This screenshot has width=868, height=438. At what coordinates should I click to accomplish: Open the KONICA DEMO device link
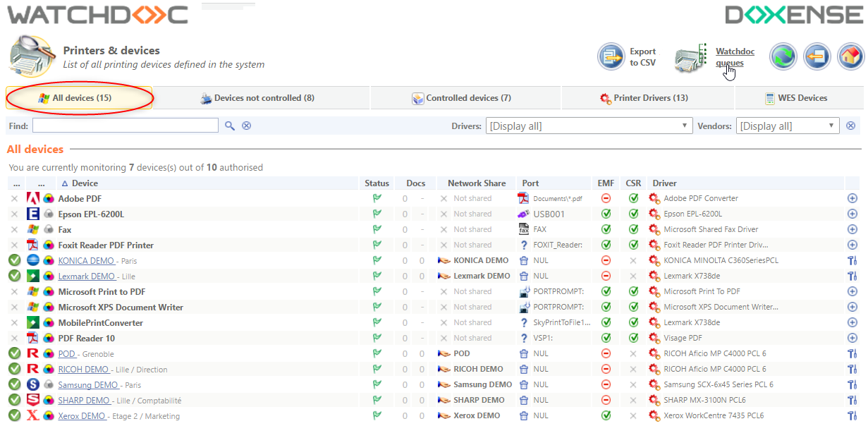pyautogui.click(x=86, y=261)
